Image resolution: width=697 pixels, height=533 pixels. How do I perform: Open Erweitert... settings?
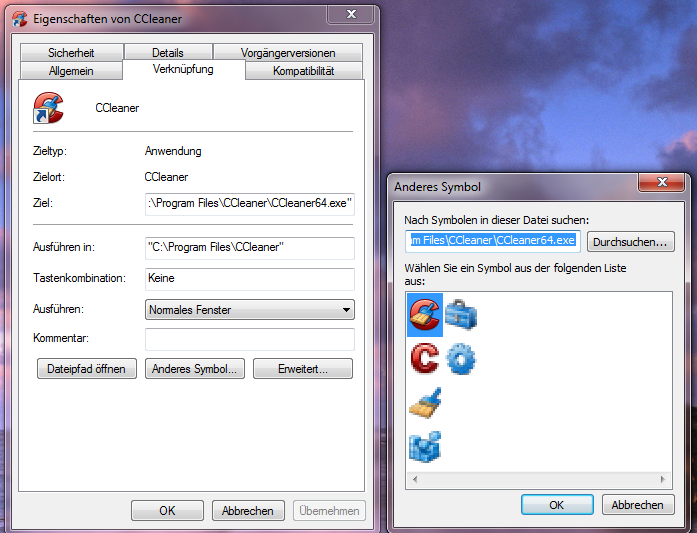(303, 369)
